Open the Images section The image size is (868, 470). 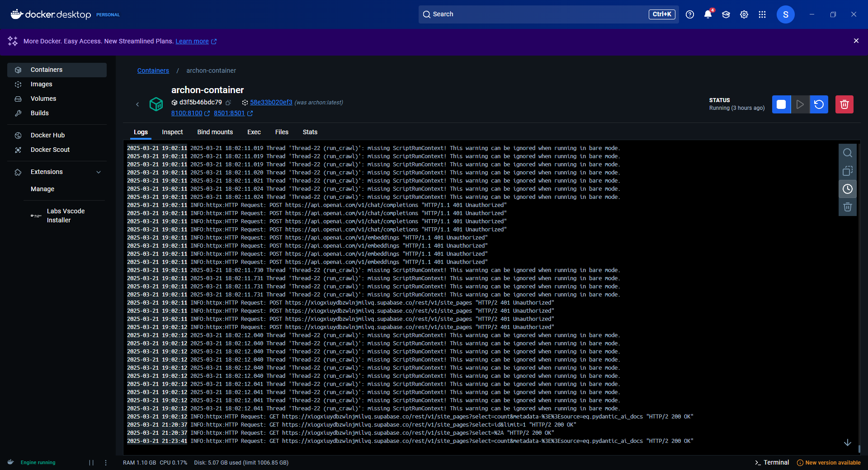point(57,84)
